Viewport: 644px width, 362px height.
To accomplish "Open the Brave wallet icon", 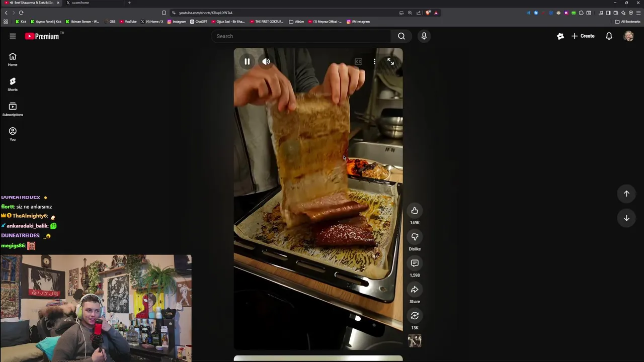I will [x=616, y=13].
